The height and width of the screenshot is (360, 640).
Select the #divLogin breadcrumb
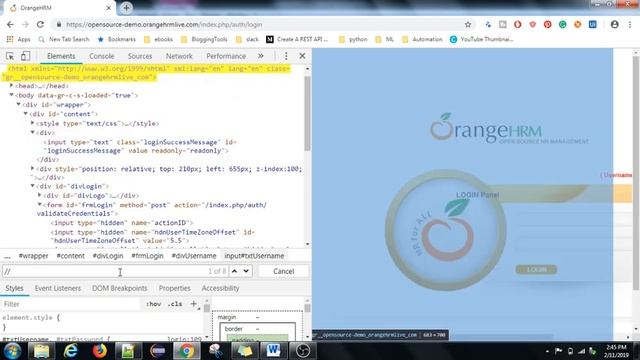(x=108, y=256)
